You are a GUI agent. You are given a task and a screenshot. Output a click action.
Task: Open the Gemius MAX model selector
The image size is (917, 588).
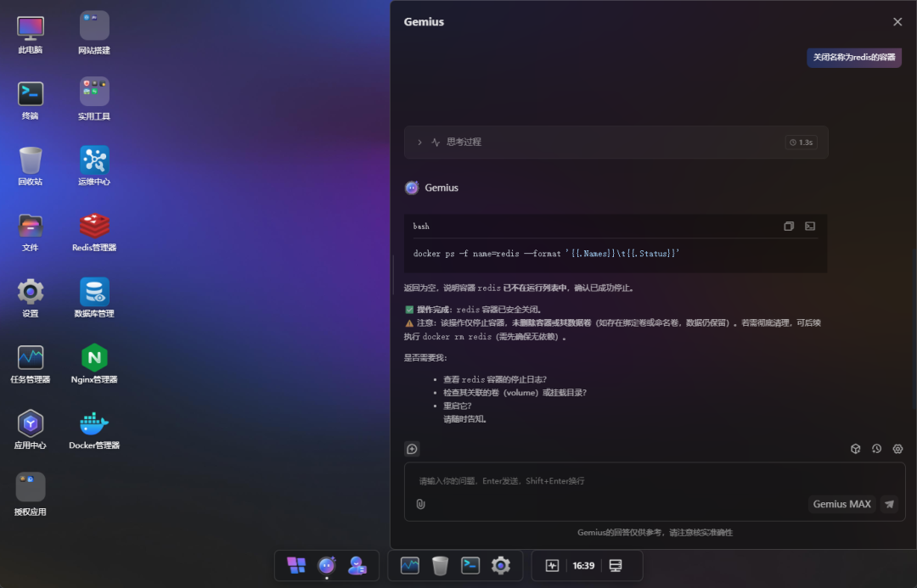[841, 504]
